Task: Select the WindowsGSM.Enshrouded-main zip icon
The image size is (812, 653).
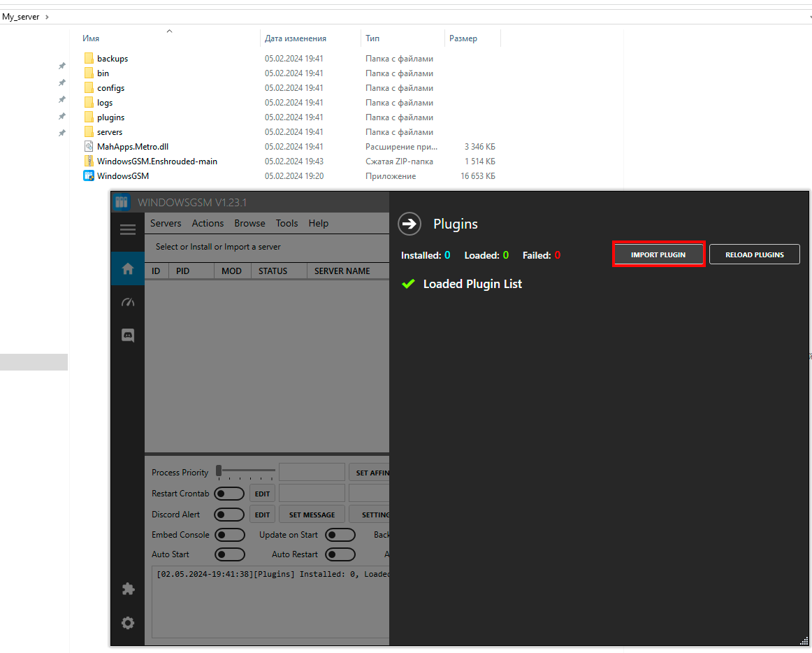Action: [89, 162]
